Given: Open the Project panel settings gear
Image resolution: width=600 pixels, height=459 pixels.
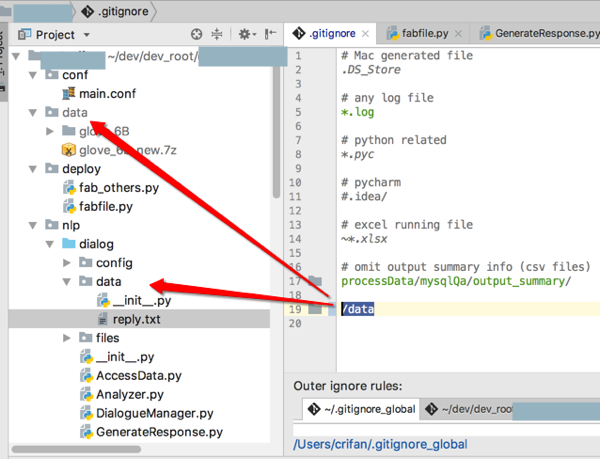Looking at the screenshot, I should pos(247,34).
